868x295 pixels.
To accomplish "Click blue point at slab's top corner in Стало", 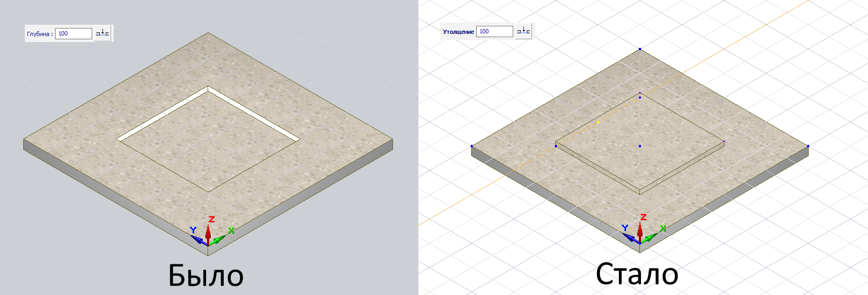I will [640, 49].
